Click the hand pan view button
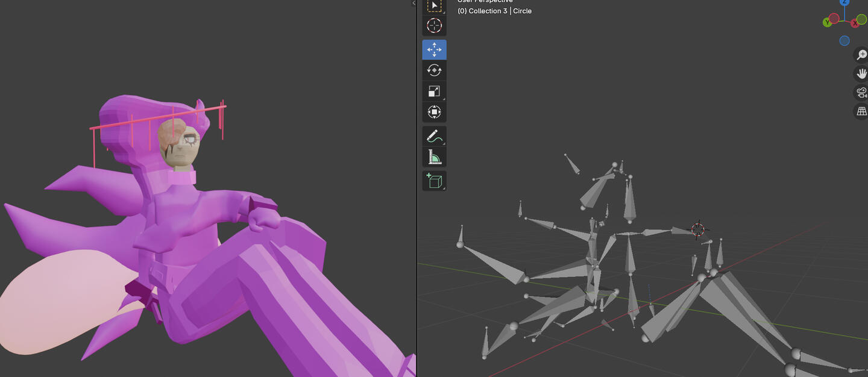This screenshot has width=868, height=377. (861, 73)
